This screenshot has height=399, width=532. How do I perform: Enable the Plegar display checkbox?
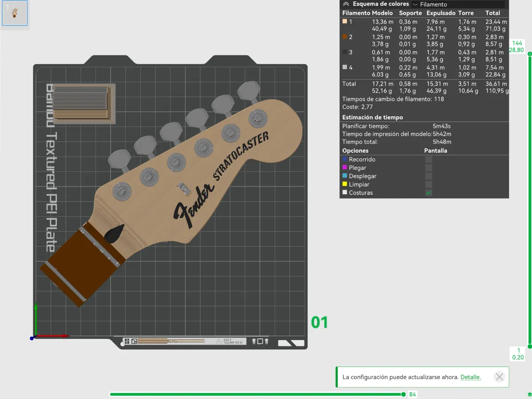[429, 168]
